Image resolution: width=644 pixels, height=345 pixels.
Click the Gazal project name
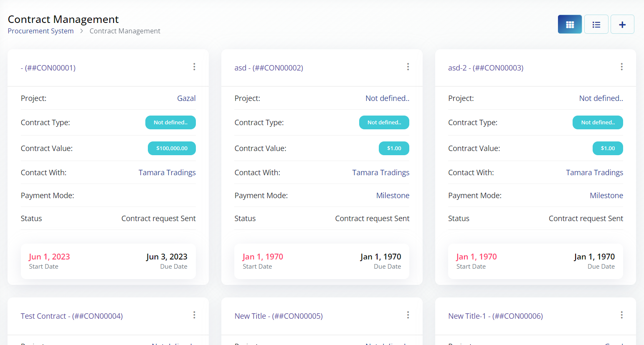pyautogui.click(x=186, y=98)
